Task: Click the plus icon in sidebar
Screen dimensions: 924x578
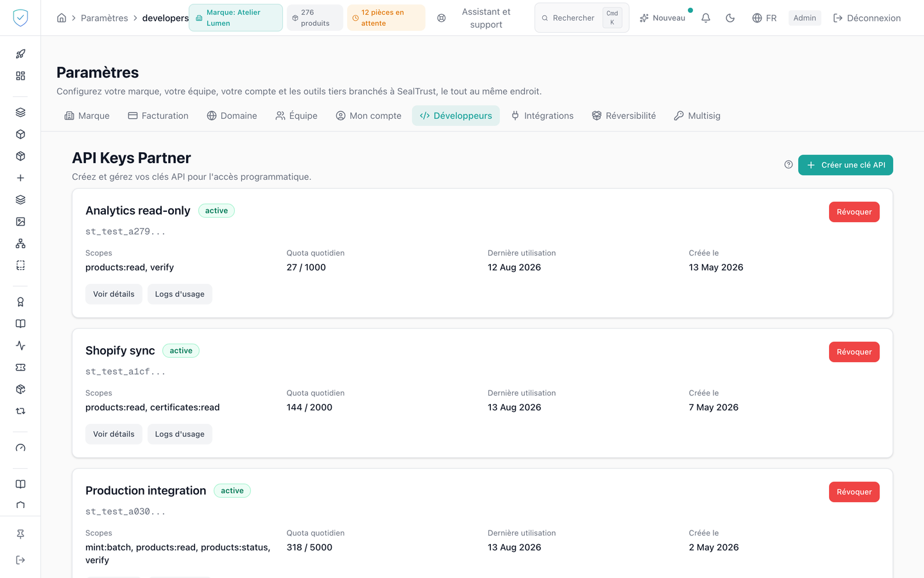Action: pyautogui.click(x=21, y=178)
